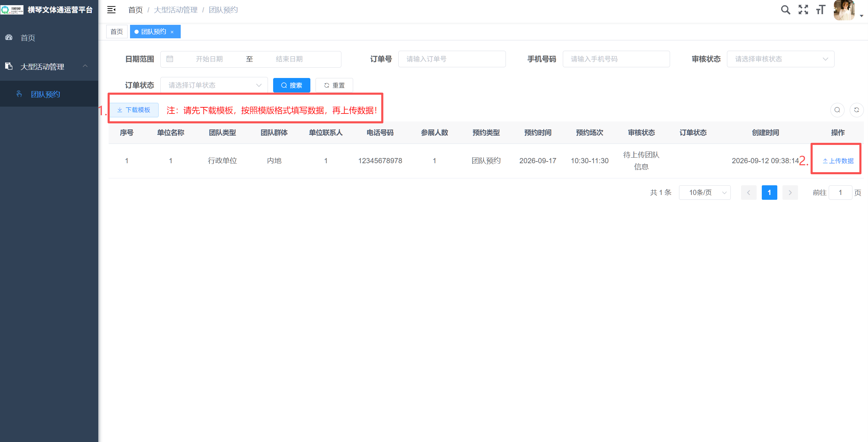Open the 审核状态 dropdown
The height and width of the screenshot is (442, 868).
click(x=780, y=59)
